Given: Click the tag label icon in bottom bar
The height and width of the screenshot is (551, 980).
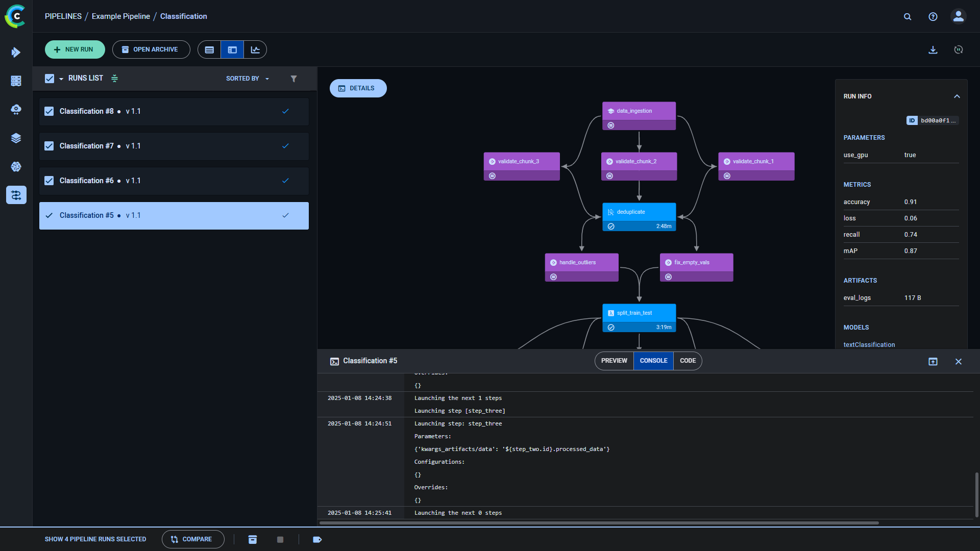Looking at the screenshot, I should click(317, 539).
